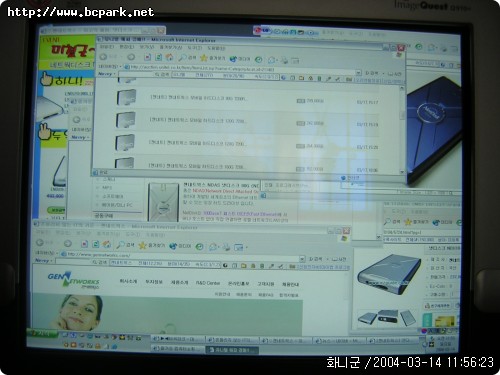Image resolution: width=500 pixels, height=375 pixels.
Task: Open Mail icon in front auction window
Action: point(272,60)
